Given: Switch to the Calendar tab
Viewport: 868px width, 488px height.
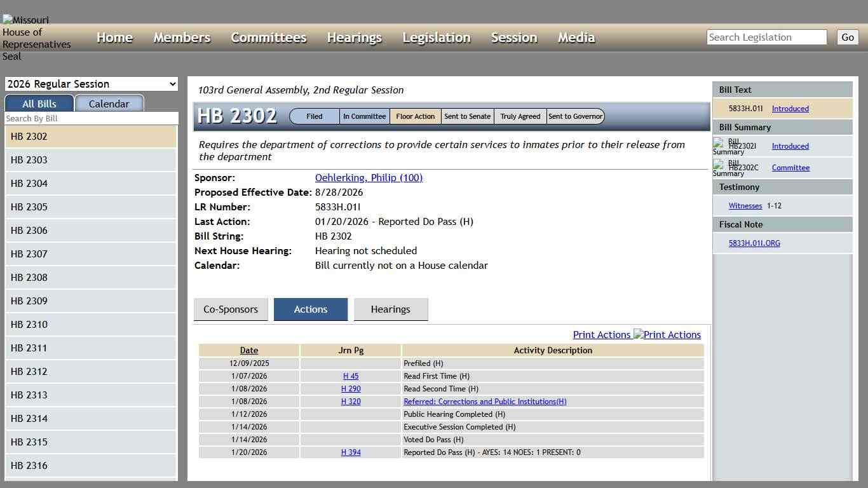Looking at the screenshot, I should (109, 103).
